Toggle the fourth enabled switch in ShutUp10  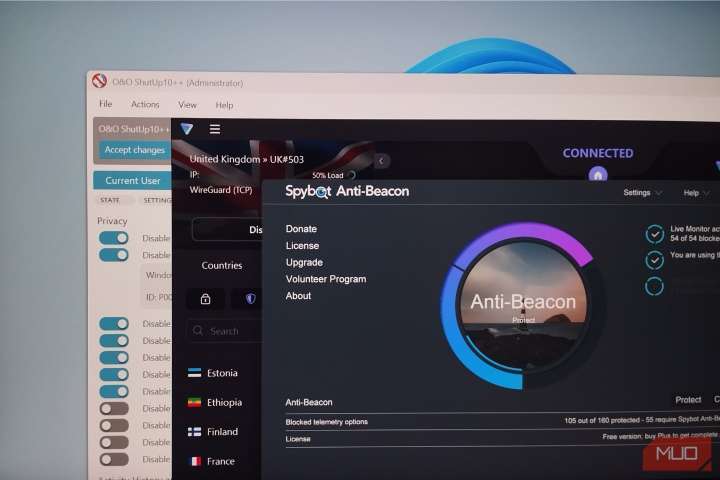pyautogui.click(x=114, y=341)
